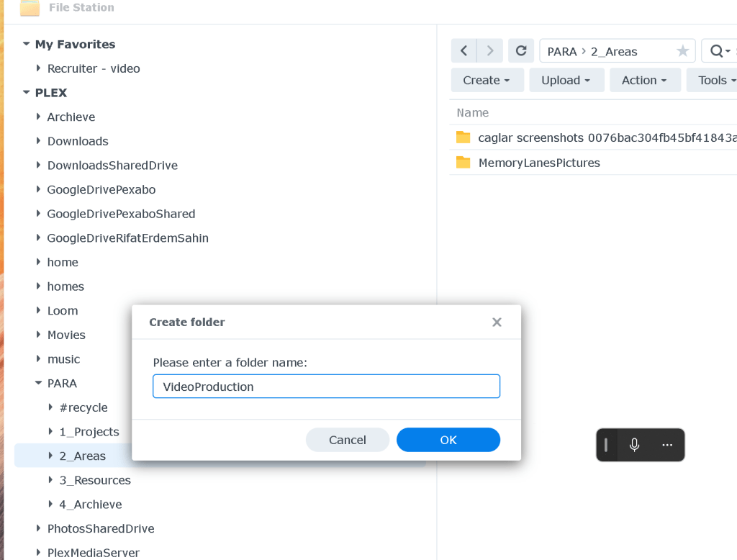Expand the 3_Resources folder arrow

tap(51, 480)
